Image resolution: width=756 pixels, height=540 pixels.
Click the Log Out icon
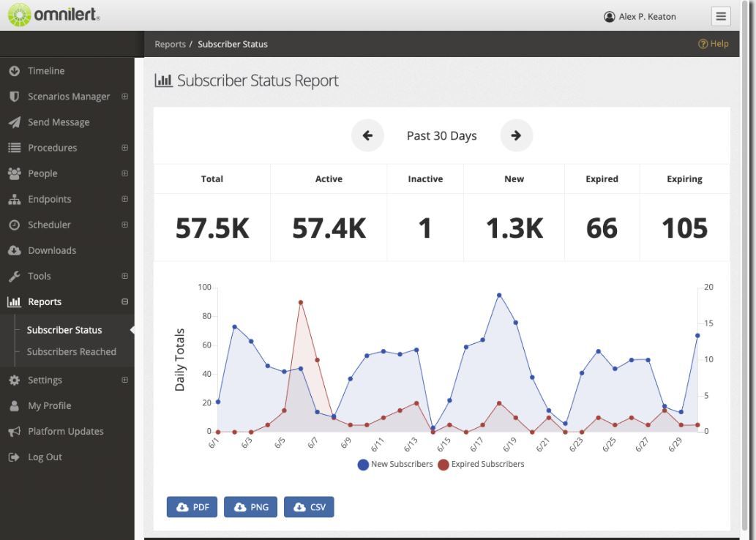(x=14, y=457)
